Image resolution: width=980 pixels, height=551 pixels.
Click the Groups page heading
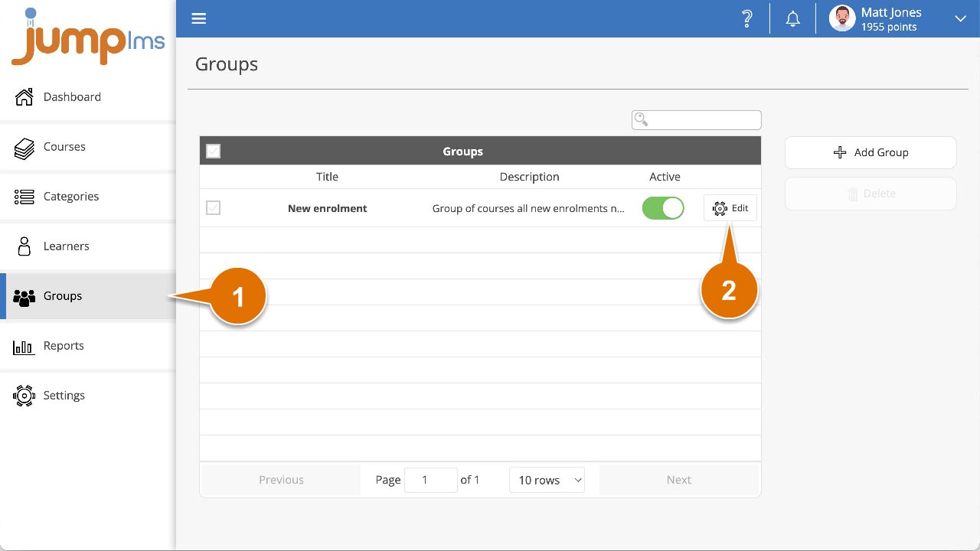point(227,64)
